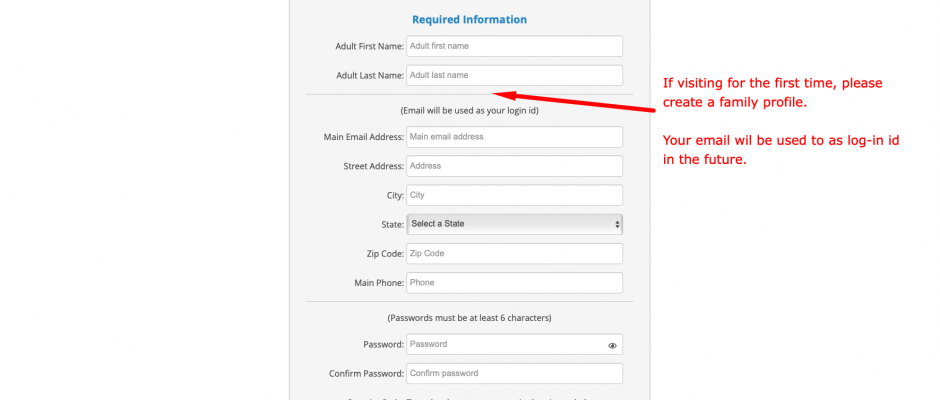Image resolution: width=940 pixels, height=400 pixels.
Task: Click the State label text
Action: pos(393,225)
